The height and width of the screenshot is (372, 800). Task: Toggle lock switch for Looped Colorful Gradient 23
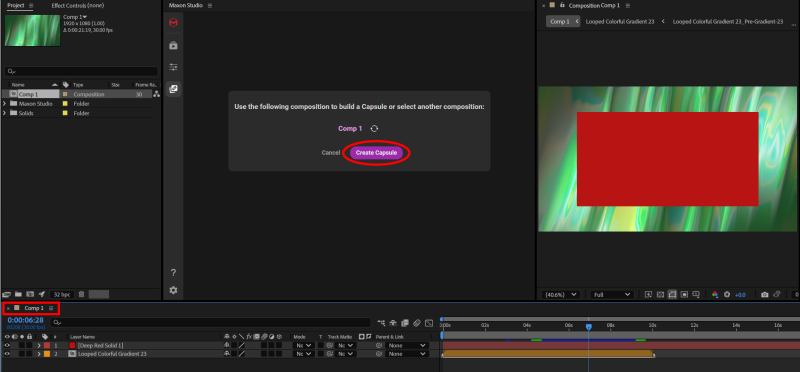pyautogui.click(x=29, y=354)
